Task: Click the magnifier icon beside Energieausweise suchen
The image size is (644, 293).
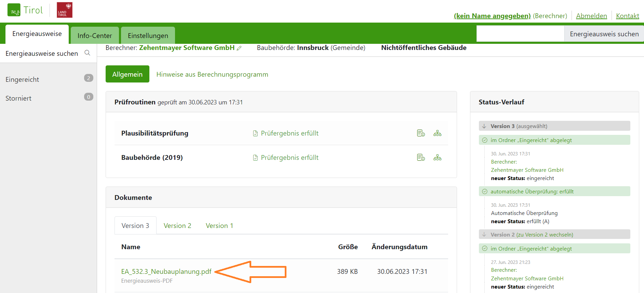Action: click(x=88, y=53)
